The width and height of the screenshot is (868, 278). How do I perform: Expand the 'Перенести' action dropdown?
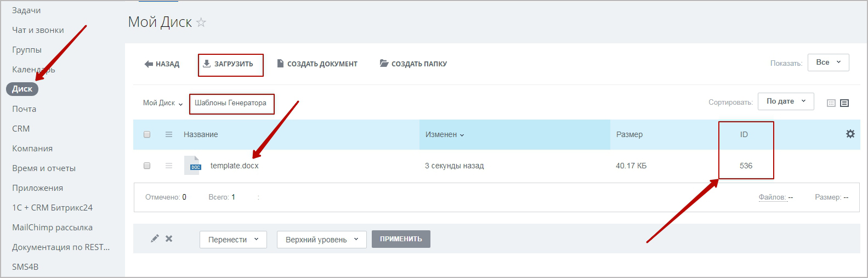[x=233, y=240]
